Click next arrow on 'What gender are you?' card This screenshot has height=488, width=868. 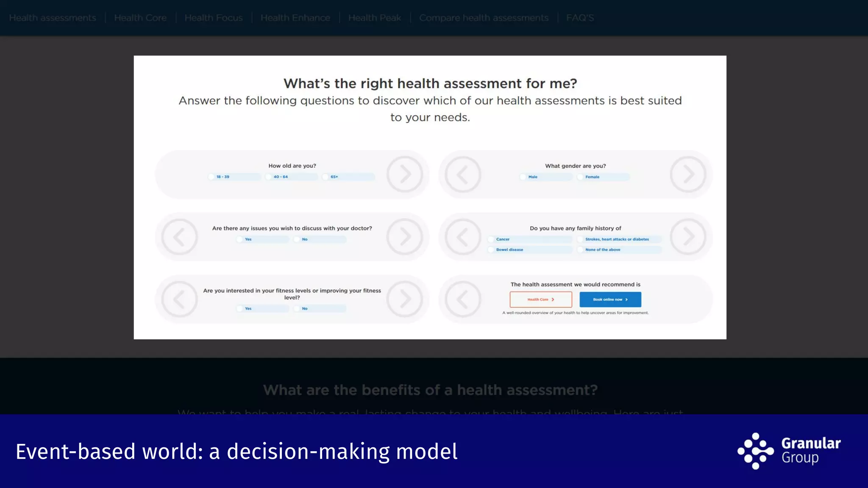pos(688,174)
